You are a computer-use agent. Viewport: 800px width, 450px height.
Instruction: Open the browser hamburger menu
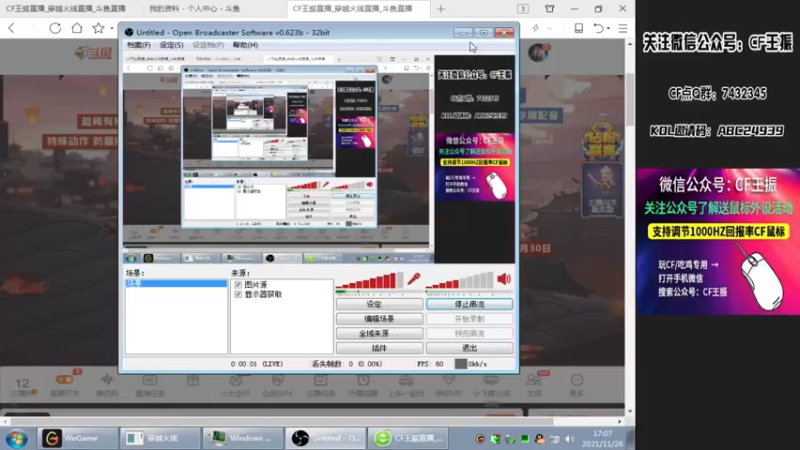click(623, 28)
